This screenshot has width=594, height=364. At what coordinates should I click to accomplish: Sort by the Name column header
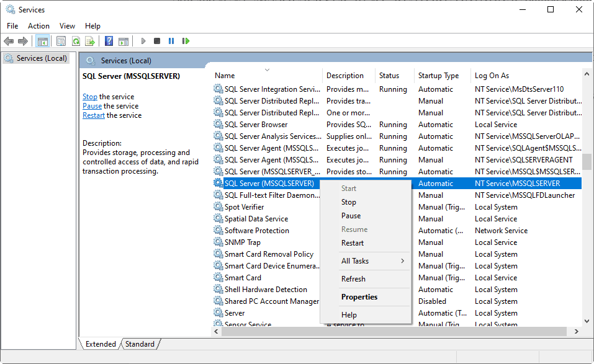tap(225, 76)
